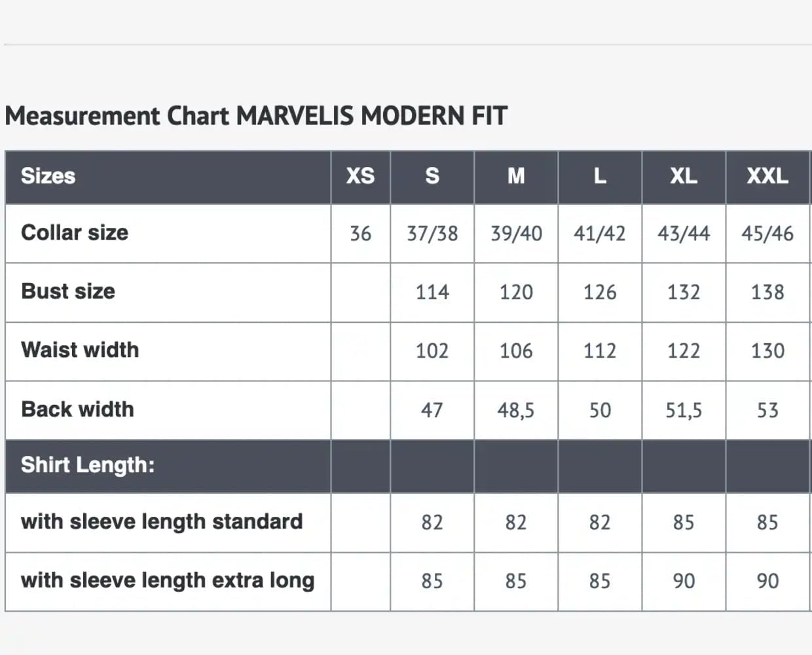Click the Collar size row label
Screen dimensions: 812x655
click(75, 233)
